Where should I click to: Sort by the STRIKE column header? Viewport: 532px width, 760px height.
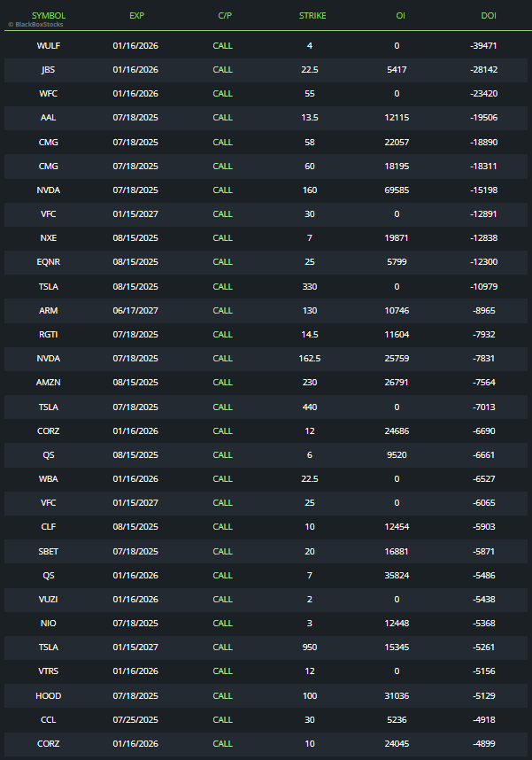point(312,16)
